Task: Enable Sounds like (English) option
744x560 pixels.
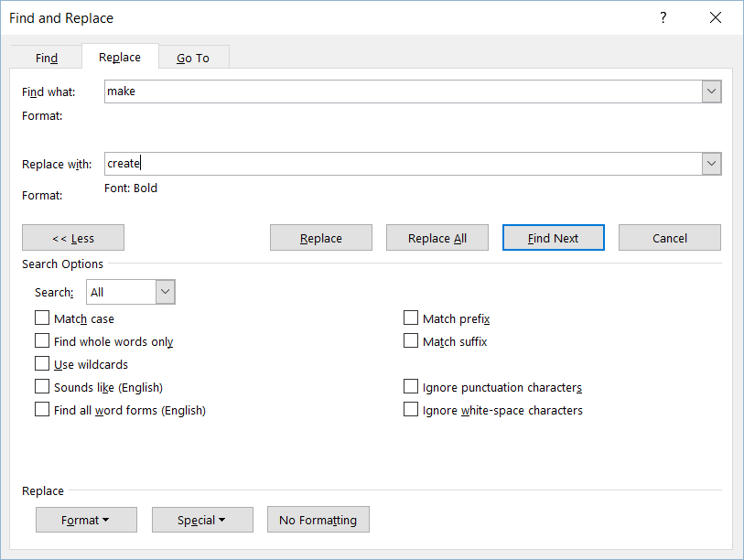Action: (42, 386)
